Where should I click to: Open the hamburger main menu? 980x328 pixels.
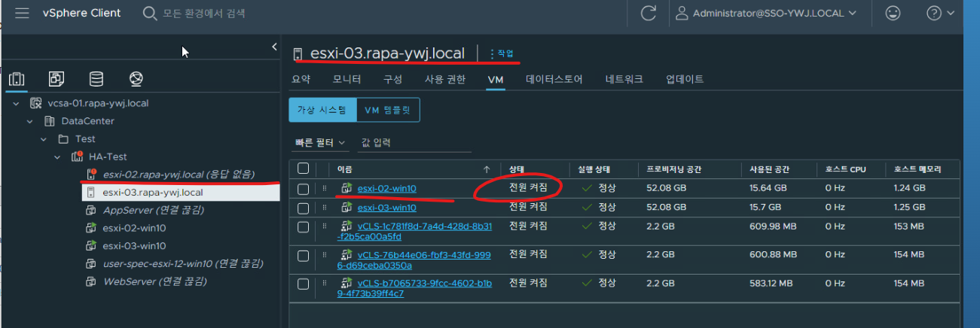[x=22, y=14]
